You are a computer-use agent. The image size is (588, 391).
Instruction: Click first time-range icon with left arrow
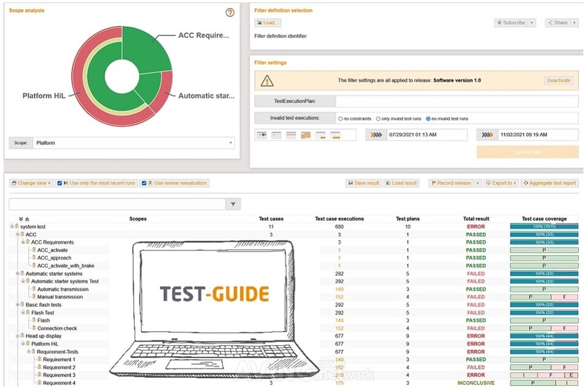tap(262, 135)
